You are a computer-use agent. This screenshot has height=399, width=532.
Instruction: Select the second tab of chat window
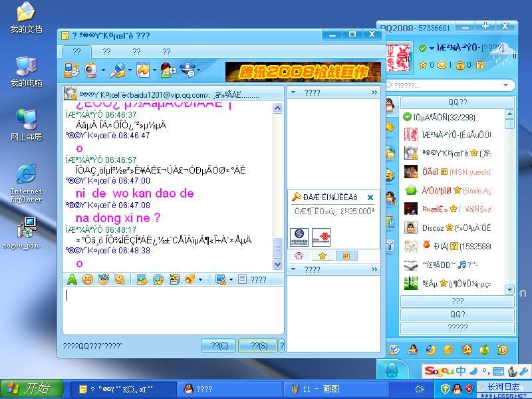[107, 52]
